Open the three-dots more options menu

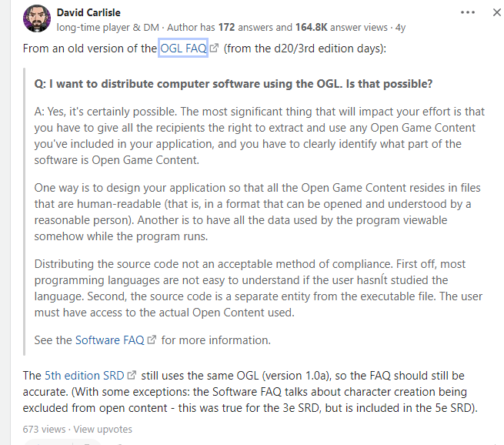tap(467, 12)
